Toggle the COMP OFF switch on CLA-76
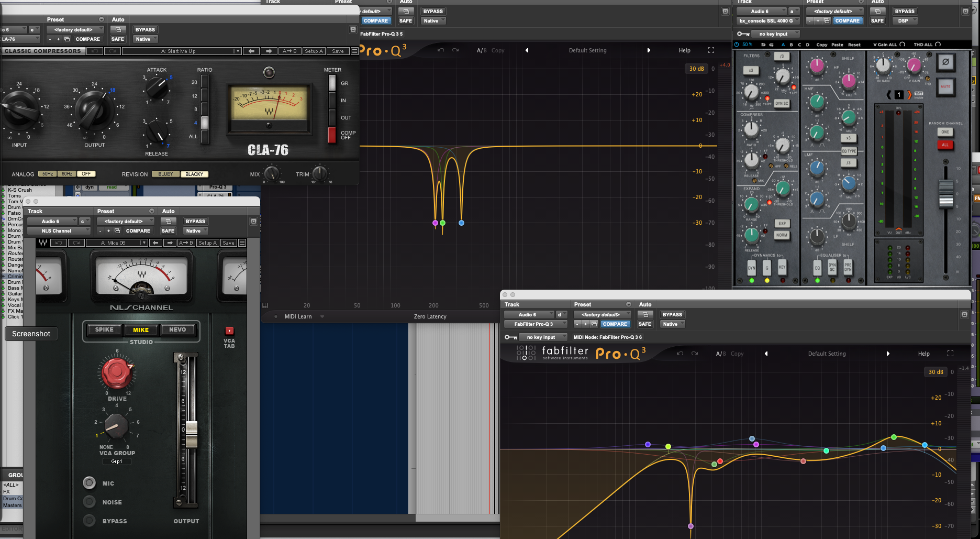Screen dimensions: 980x539 [332, 135]
